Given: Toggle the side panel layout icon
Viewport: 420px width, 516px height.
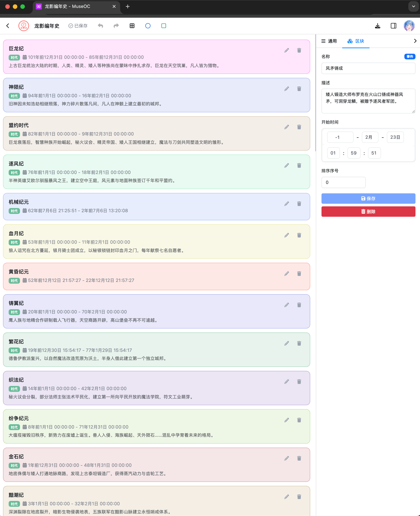Looking at the screenshot, I should 393,26.
